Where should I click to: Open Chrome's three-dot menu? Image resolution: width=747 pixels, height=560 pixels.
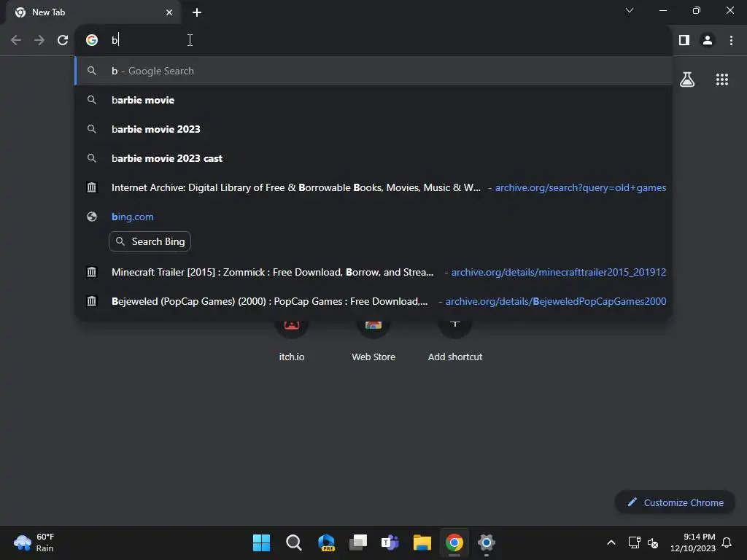(x=731, y=40)
